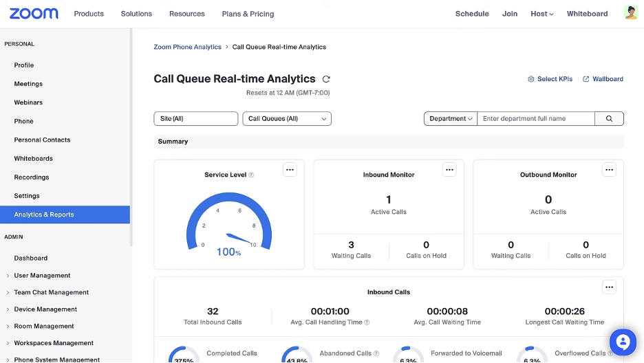Screen dimensions: 644x363
Task: Open the Inbound Monitor three-dot menu
Action: pyautogui.click(x=449, y=170)
